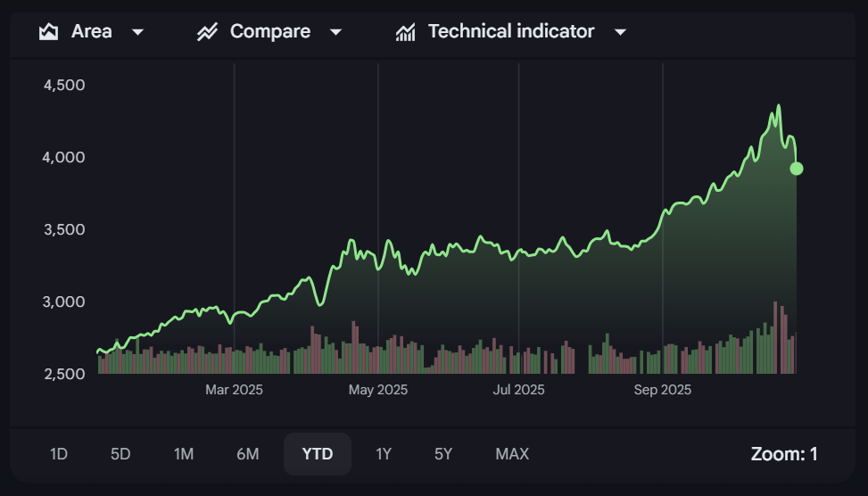Open the Compare dropdown arrow
Viewport: 868px width, 496px height.
click(335, 32)
